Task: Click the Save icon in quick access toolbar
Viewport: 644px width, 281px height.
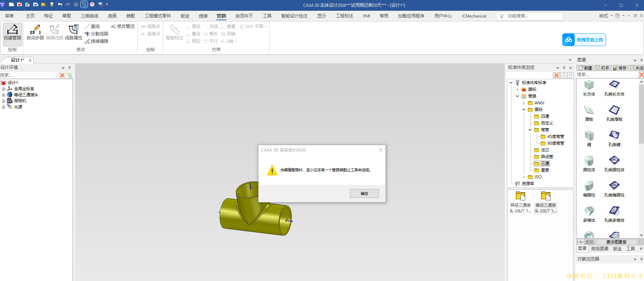Action: (52, 5)
